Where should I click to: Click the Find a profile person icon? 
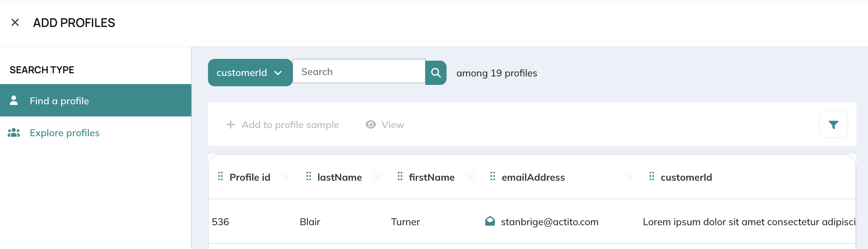coord(14,100)
